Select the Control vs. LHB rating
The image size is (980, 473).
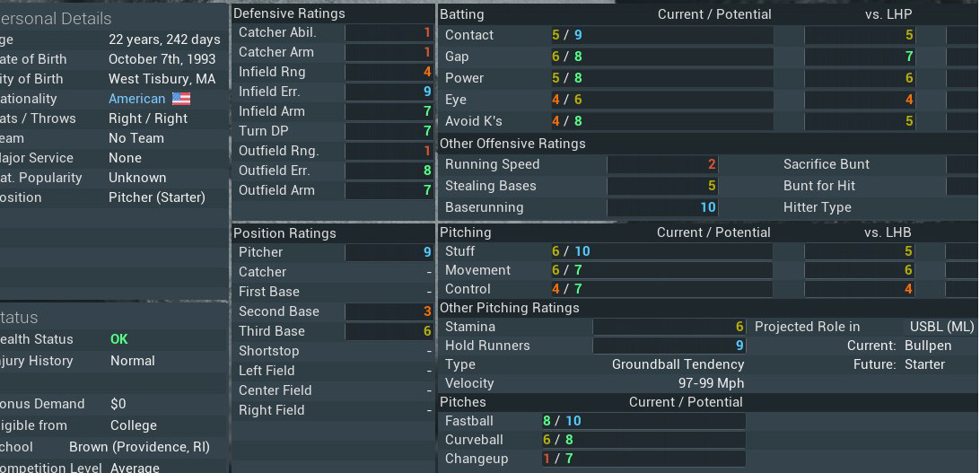pos(860,289)
